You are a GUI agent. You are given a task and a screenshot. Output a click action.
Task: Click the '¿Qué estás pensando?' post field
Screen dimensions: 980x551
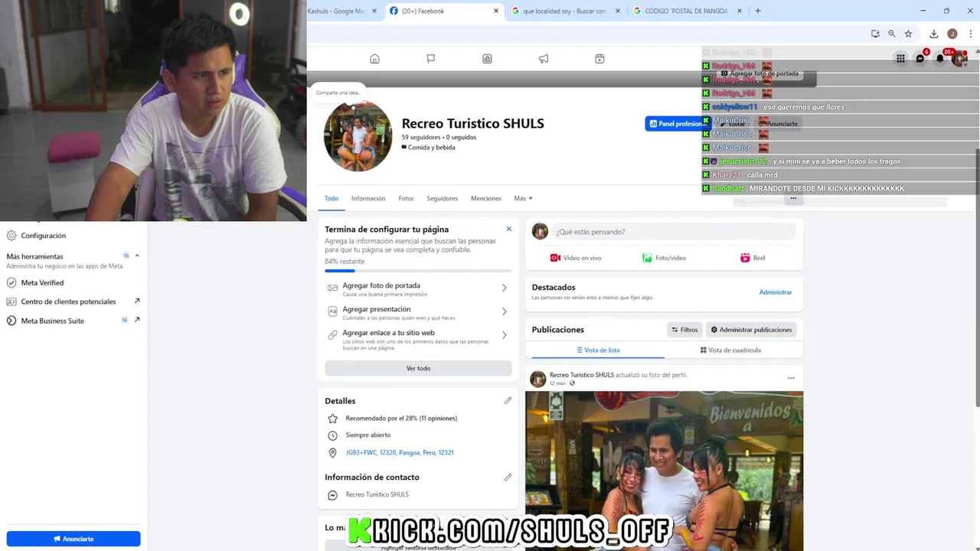point(674,231)
